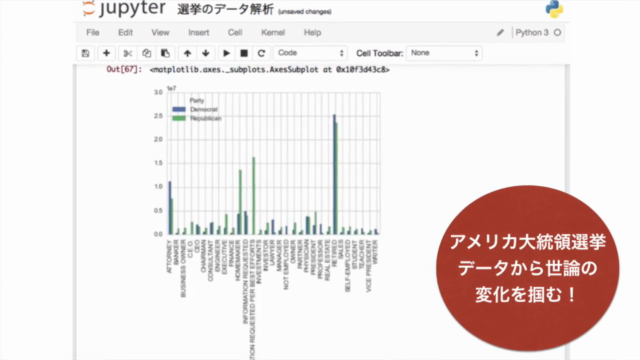Copy selected cell icon
640x360 pixels.
(x=147, y=53)
